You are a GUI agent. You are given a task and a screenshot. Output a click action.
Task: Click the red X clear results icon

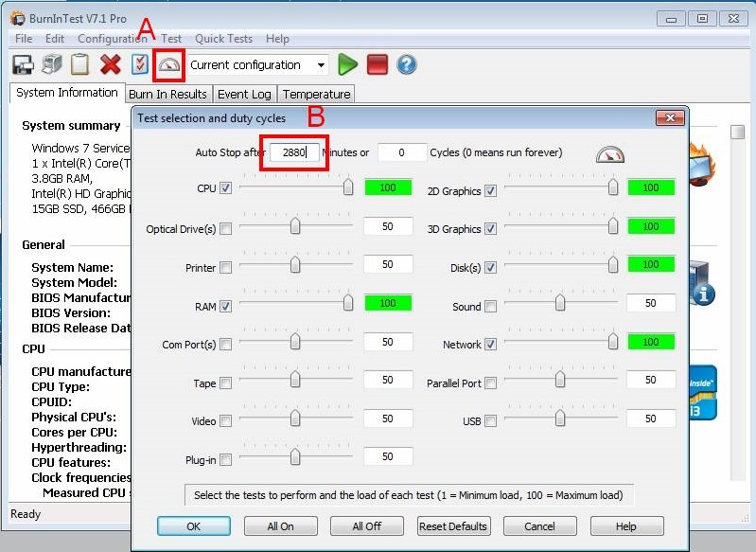pos(110,64)
